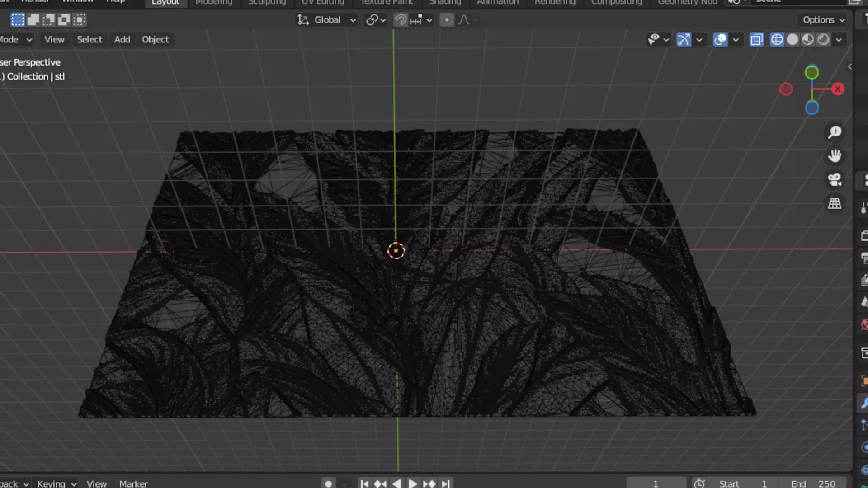Click the zoom view magnifier icon

(835, 132)
